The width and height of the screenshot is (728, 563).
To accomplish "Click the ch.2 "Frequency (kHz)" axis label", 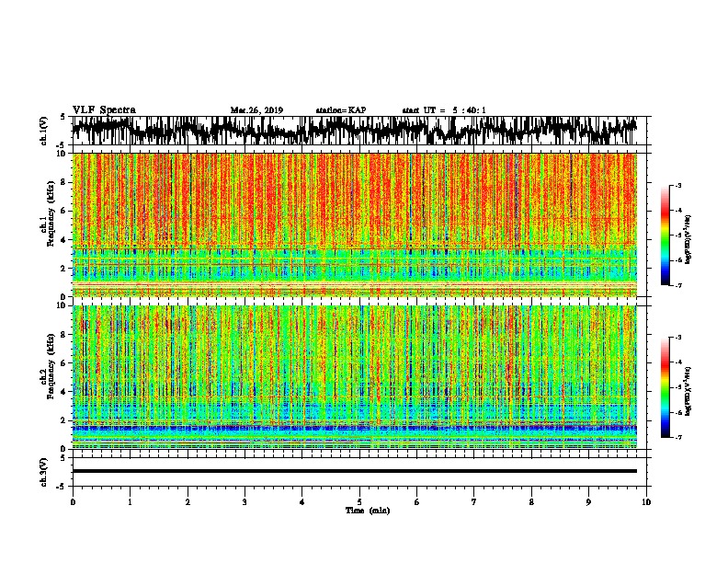I will [51, 366].
